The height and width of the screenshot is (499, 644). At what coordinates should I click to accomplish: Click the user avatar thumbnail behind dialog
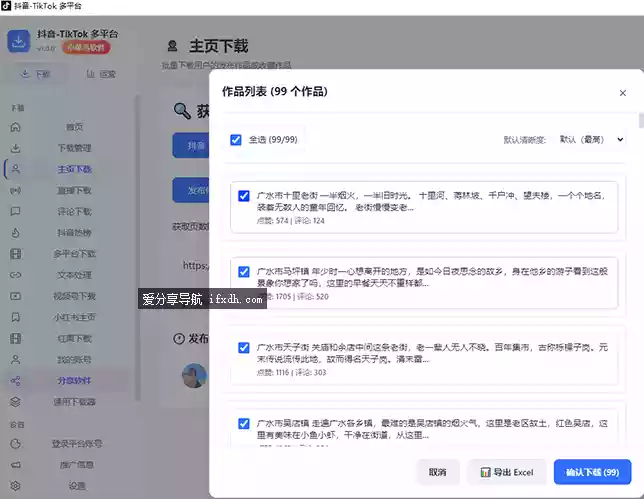click(195, 375)
